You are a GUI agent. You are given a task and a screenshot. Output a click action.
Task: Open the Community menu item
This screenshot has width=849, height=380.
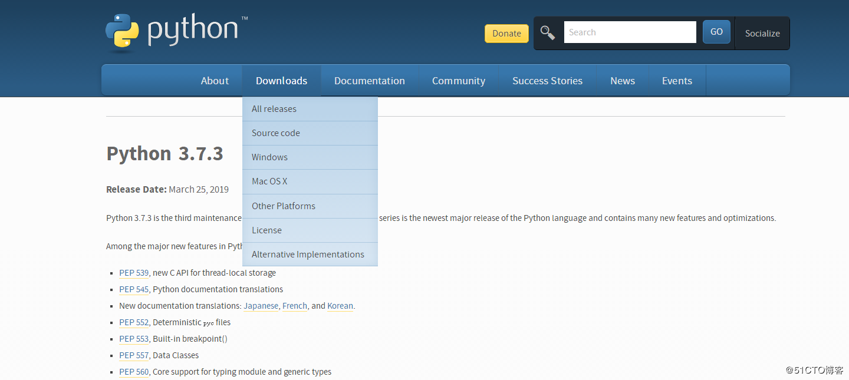459,81
